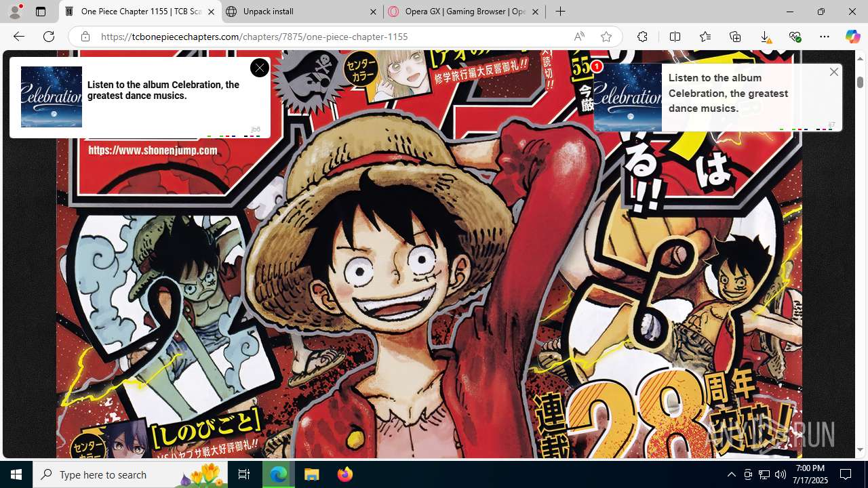Open Task View on taskbar
Viewport: 868px width, 488px height.
pos(244,474)
